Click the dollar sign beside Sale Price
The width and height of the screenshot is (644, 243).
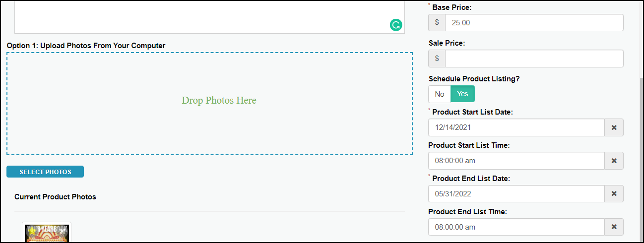[x=437, y=59]
